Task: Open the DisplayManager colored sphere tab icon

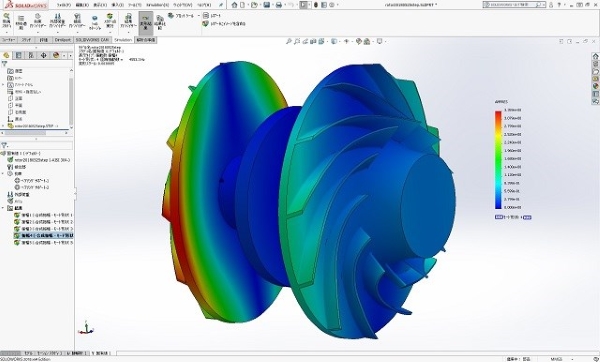Action: 56,55
